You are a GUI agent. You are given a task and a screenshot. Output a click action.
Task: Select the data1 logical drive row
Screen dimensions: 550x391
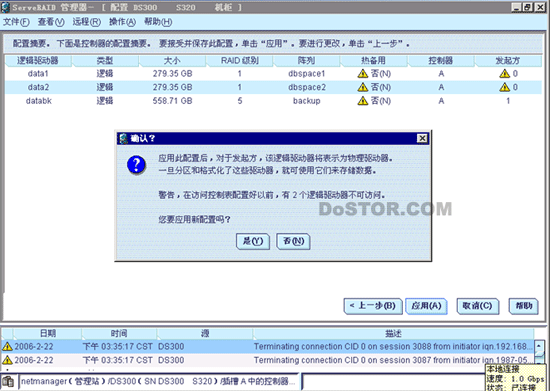click(273, 74)
